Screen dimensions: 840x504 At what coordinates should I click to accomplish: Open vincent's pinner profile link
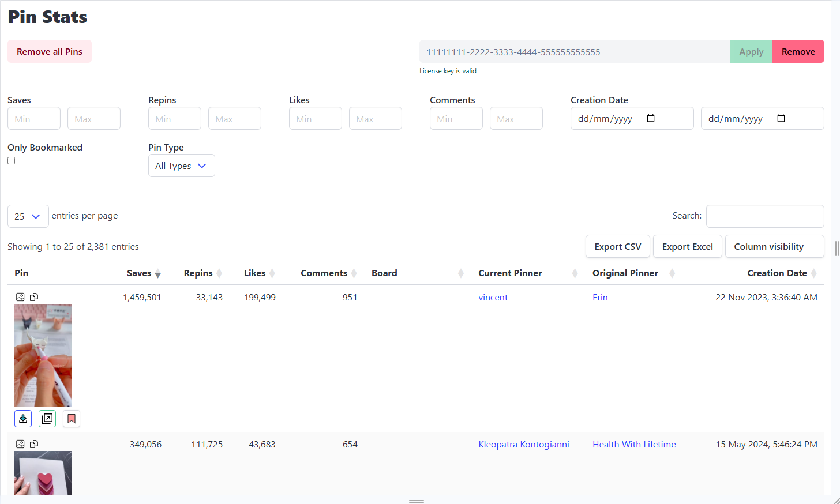point(493,298)
